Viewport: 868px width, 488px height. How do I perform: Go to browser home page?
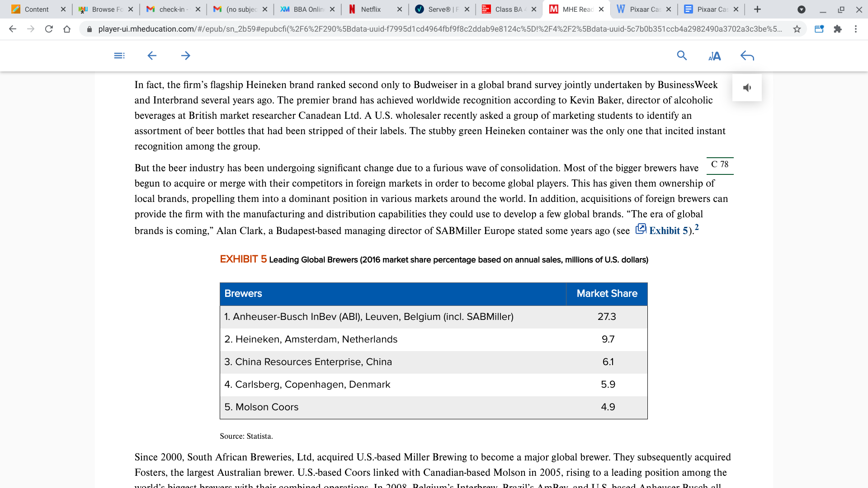[67, 29]
